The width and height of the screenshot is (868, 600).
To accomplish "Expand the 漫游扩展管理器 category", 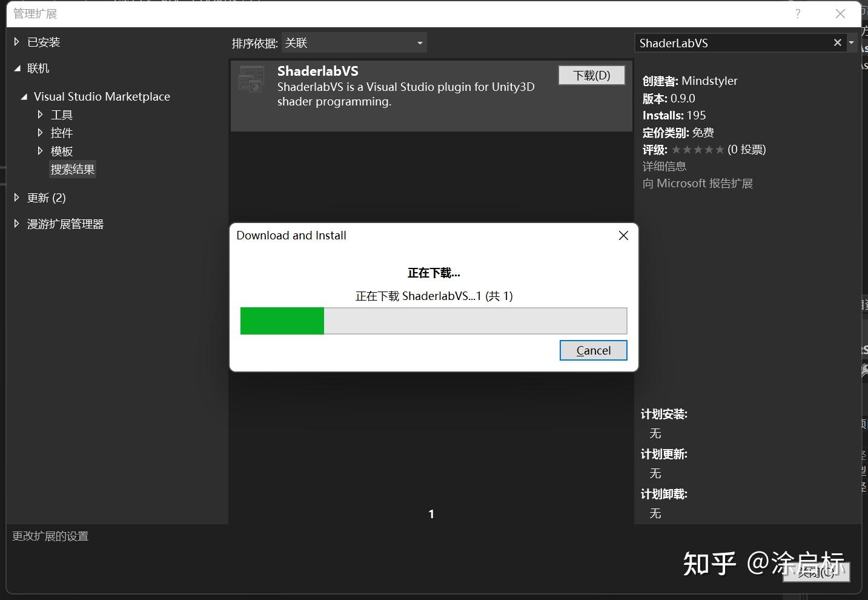I will tap(17, 224).
